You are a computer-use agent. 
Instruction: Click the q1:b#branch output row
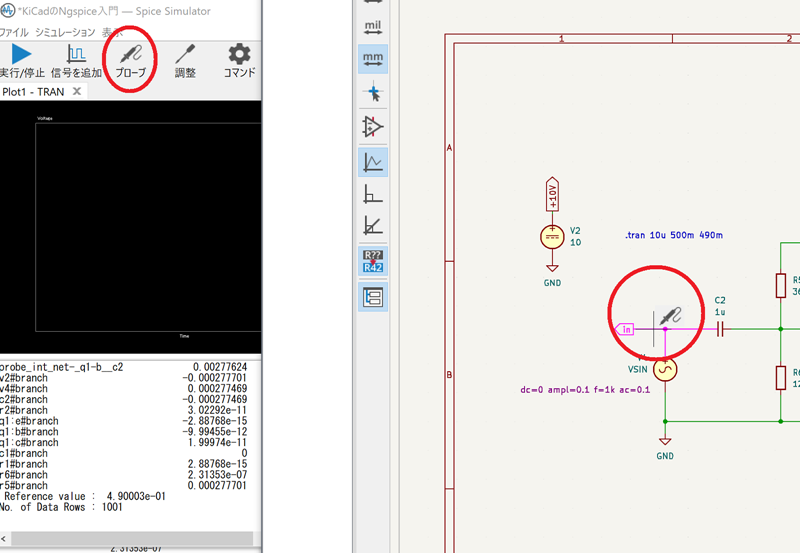123,432
